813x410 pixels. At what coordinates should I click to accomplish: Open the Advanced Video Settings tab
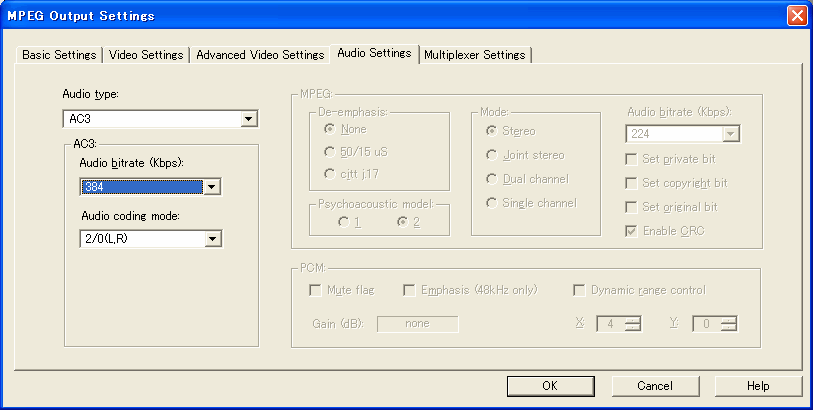tap(259, 55)
